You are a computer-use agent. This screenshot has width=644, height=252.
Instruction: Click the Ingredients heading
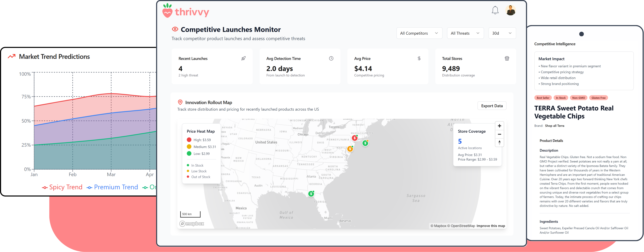[549, 221]
